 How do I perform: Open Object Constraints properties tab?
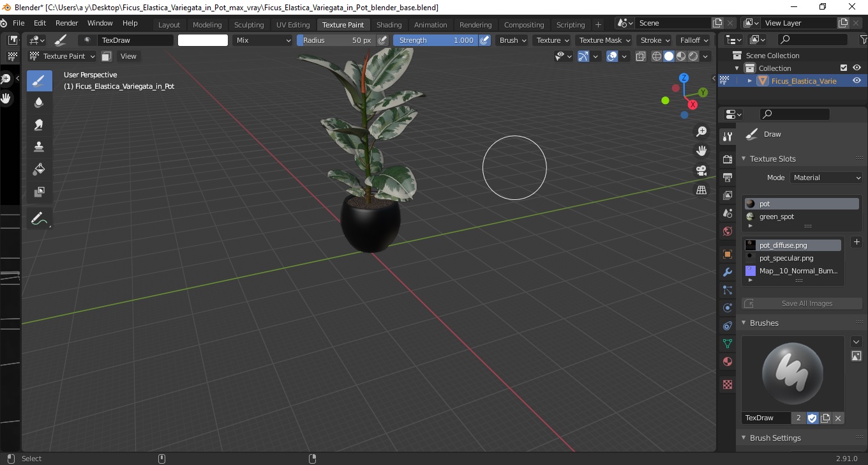pyautogui.click(x=727, y=326)
